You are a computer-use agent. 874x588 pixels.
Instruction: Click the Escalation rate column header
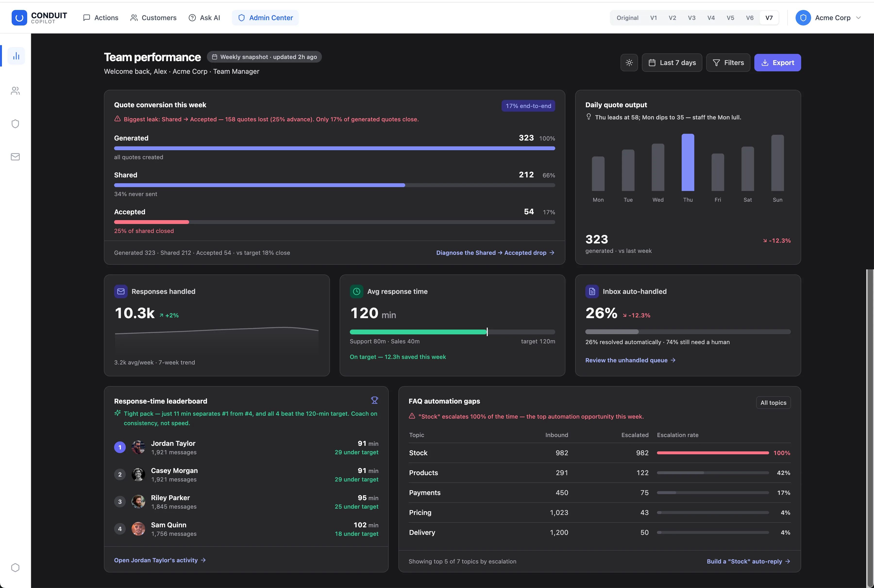(677, 435)
